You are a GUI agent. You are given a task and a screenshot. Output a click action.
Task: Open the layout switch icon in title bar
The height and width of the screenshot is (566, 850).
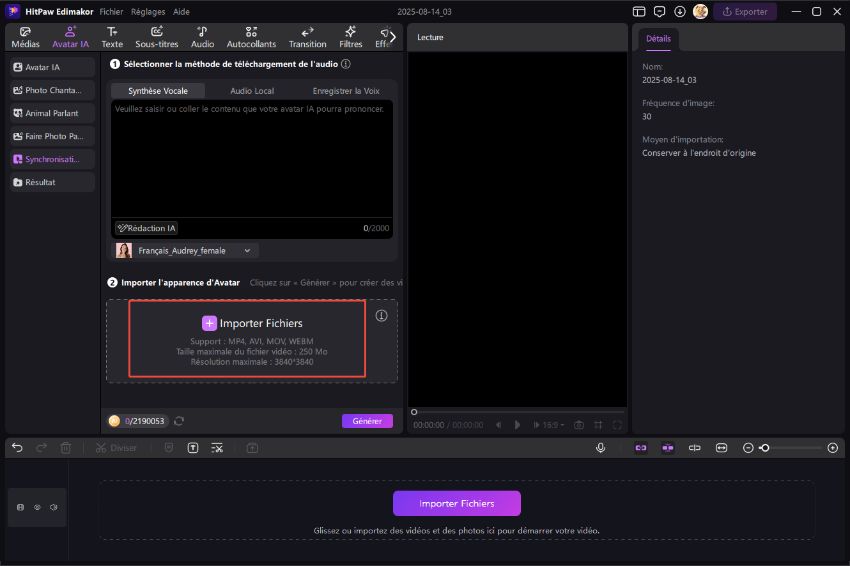[639, 11]
